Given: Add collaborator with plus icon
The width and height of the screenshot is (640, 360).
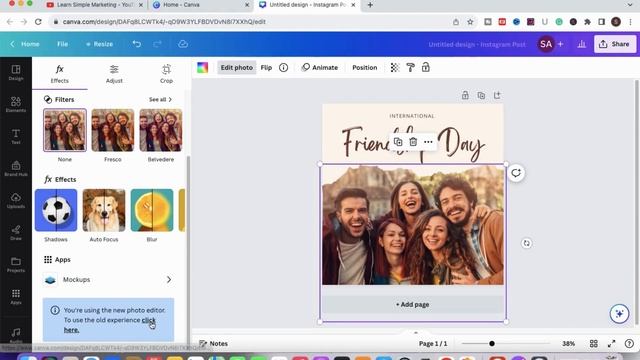Looking at the screenshot, I should [560, 44].
